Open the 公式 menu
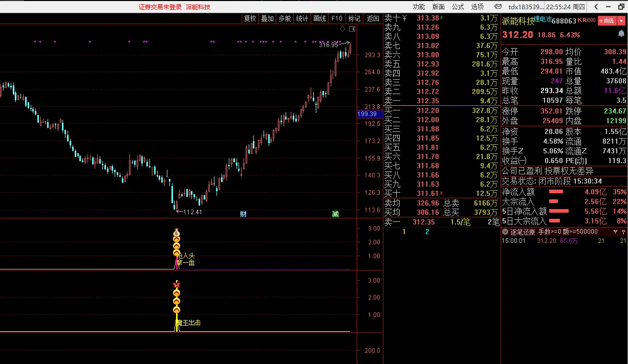 coord(458,7)
